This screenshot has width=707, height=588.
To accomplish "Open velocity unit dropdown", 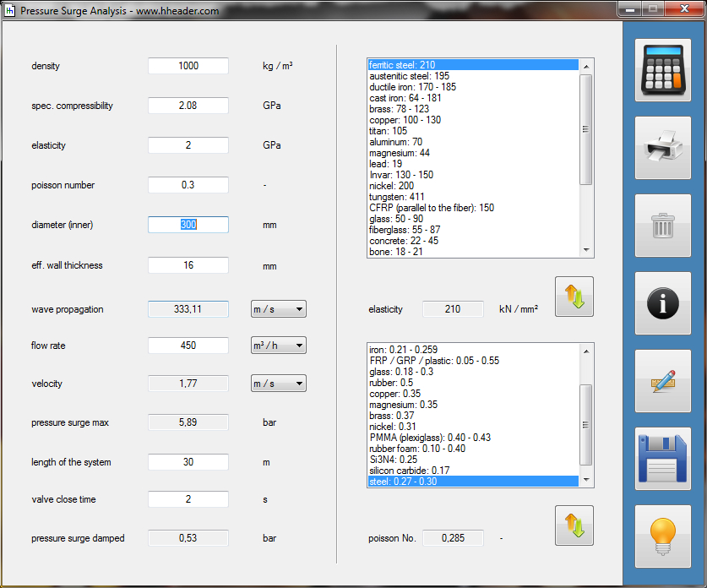I will tap(279, 384).
